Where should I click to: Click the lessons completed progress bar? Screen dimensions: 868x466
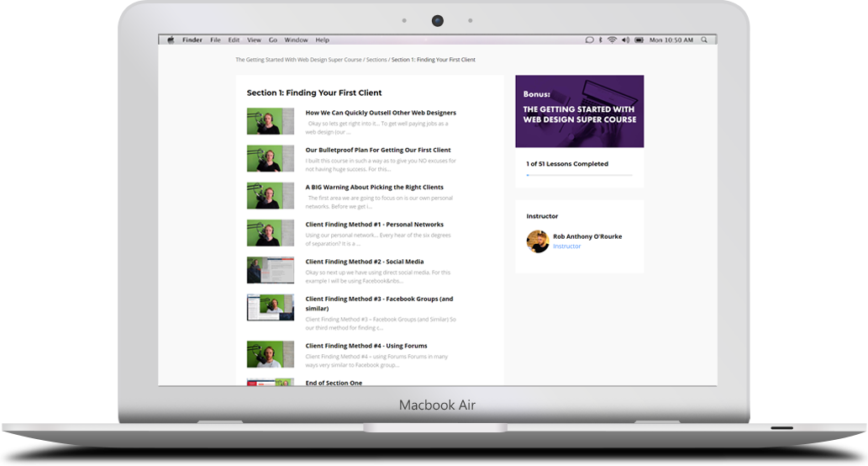[580, 175]
